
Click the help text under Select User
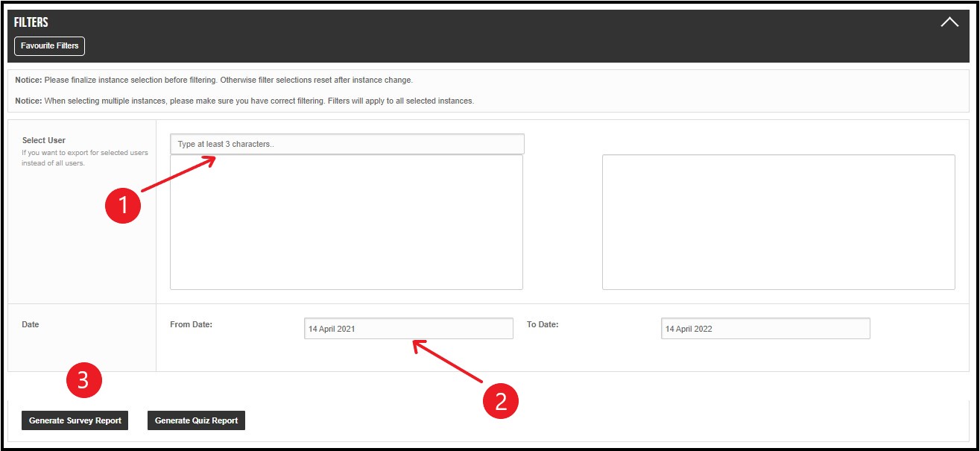pyautogui.click(x=85, y=158)
